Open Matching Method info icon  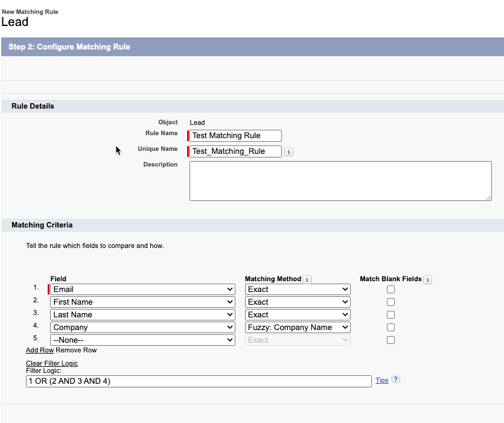coord(307,279)
